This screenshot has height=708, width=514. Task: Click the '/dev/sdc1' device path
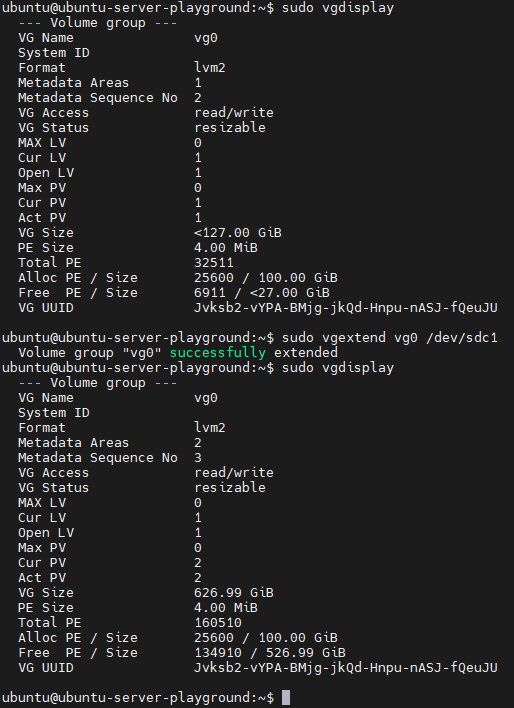(462, 337)
